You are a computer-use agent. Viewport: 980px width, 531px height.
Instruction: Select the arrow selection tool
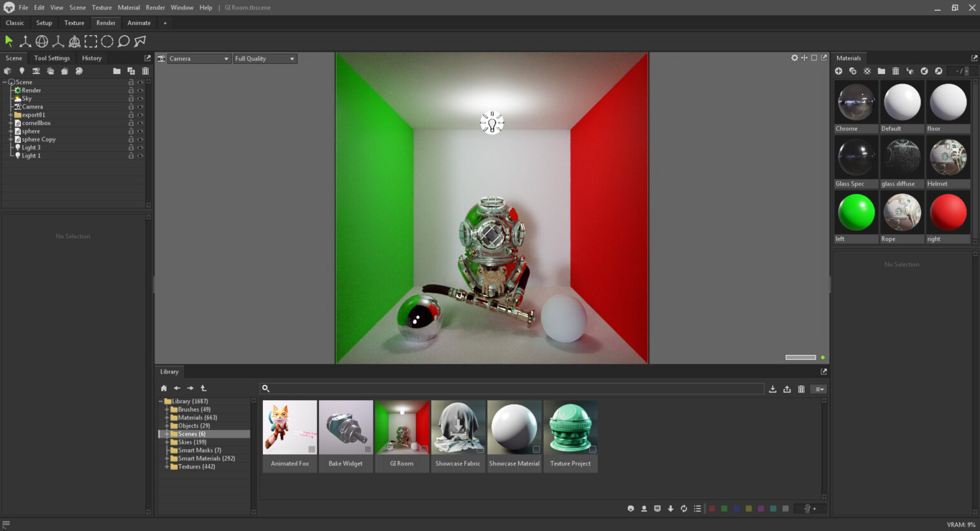[x=9, y=41]
